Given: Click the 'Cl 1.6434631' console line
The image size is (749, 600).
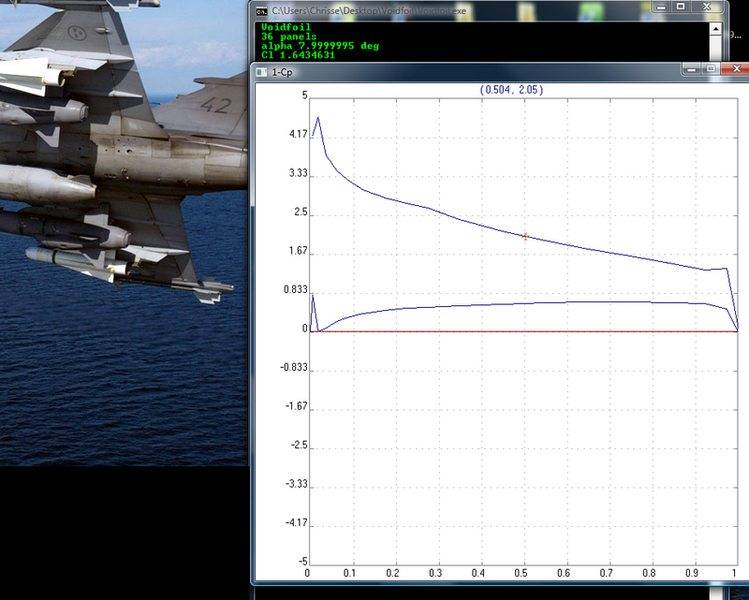Looking at the screenshot, I should click(298, 55).
